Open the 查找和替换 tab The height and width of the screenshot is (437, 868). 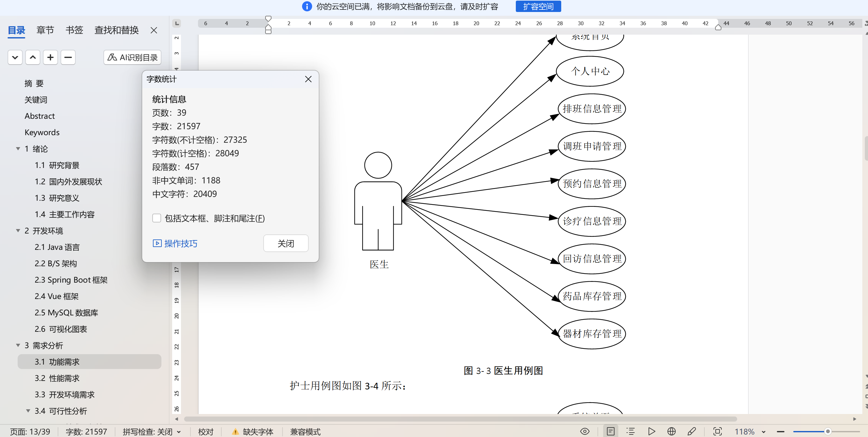tap(116, 30)
